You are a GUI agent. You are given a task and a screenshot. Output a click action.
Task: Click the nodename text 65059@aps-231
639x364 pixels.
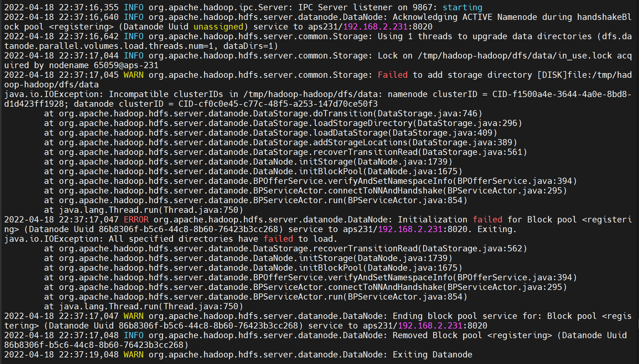[126, 65]
